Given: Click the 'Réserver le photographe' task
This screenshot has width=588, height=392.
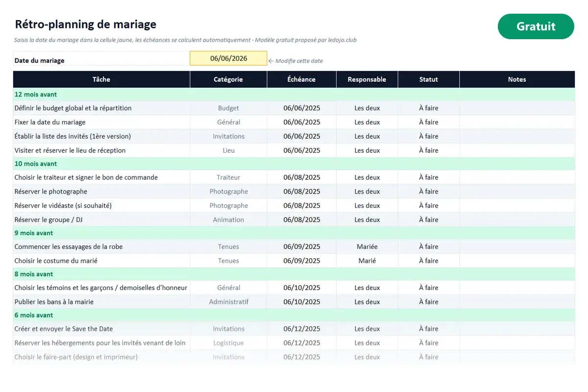Looking at the screenshot, I should [51, 192].
